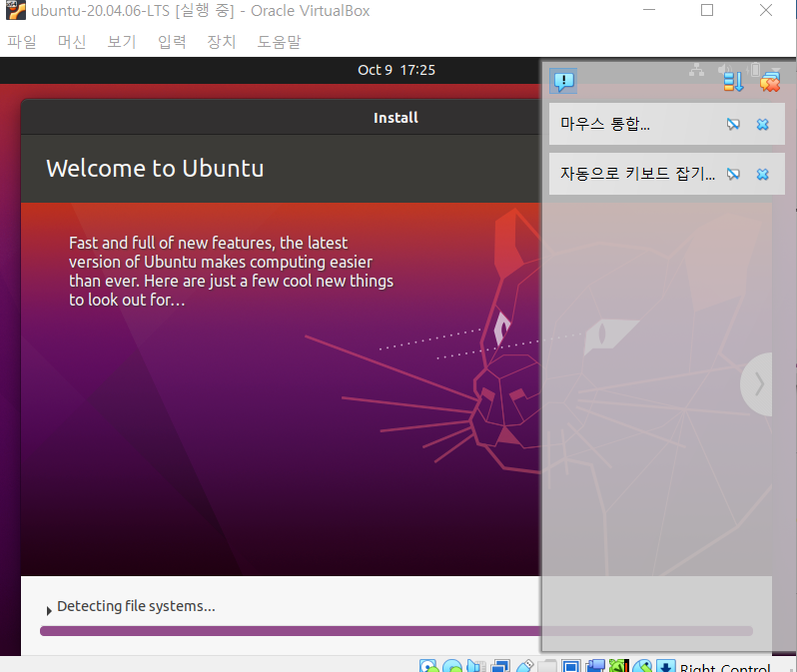Maximize the VirtualBox window
This screenshot has width=797, height=672.
(x=707, y=10)
